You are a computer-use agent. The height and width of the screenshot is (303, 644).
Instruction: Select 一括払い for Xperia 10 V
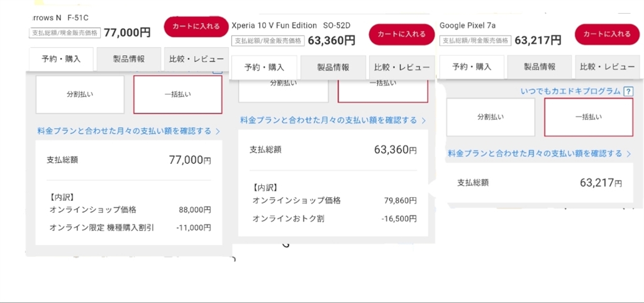(382, 85)
